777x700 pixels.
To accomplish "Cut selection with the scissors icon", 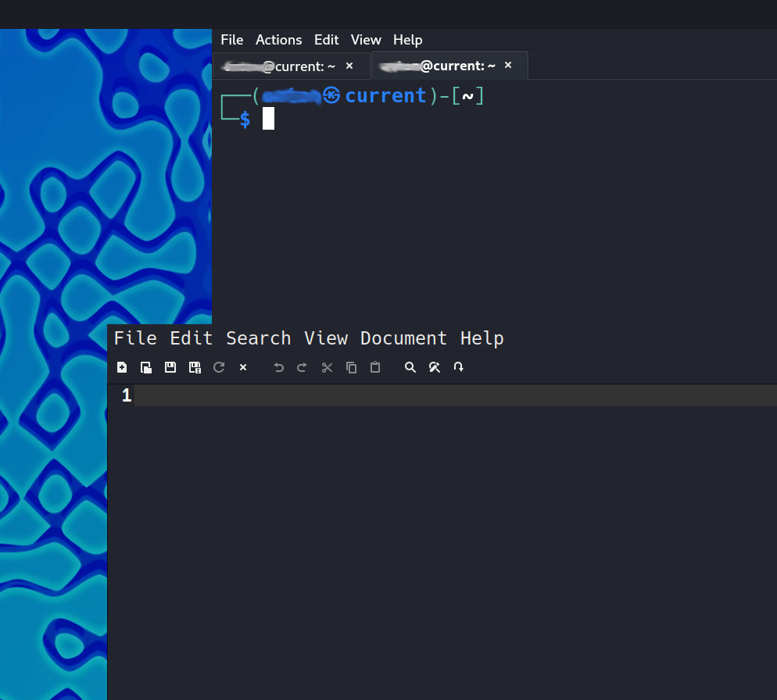I will (x=327, y=367).
